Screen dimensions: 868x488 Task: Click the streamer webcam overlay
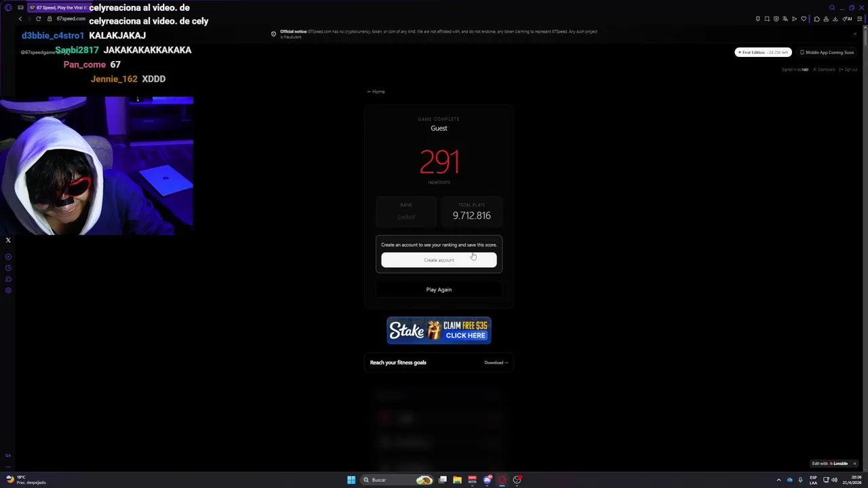click(96, 165)
